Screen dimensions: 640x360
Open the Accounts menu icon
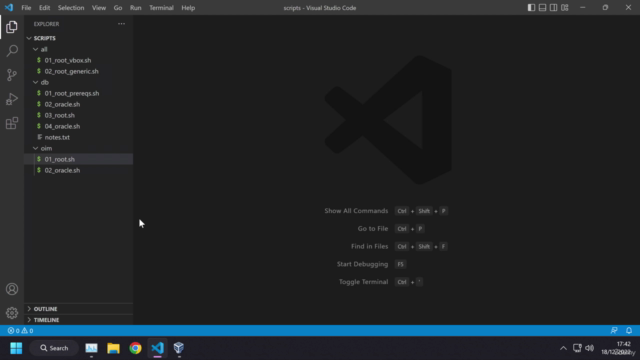pos(12,289)
